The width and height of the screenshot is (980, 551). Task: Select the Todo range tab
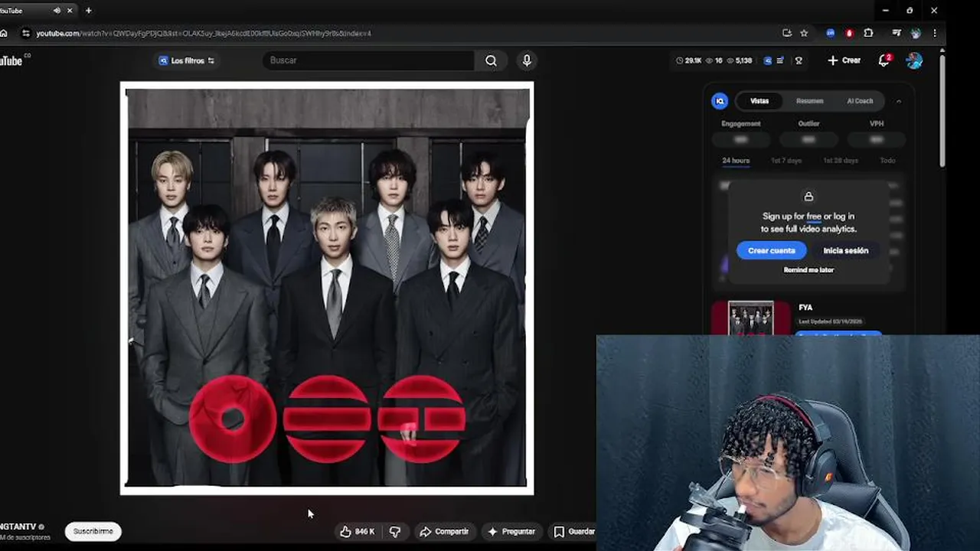click(x=887, y=161)
